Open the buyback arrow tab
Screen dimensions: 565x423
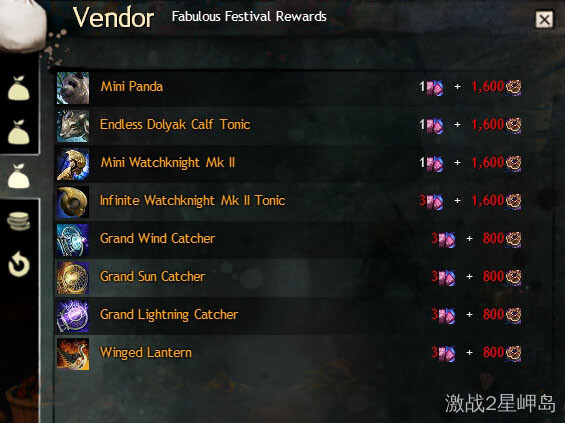pos(19,264)
